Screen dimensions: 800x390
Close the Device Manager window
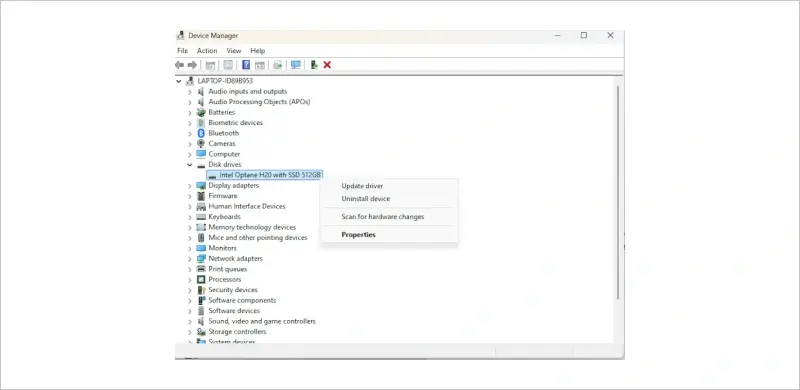(610, 36)
